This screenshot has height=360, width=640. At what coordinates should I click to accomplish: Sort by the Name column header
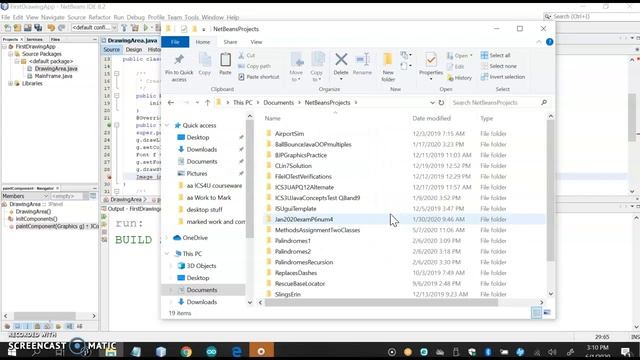coord(272,118)
